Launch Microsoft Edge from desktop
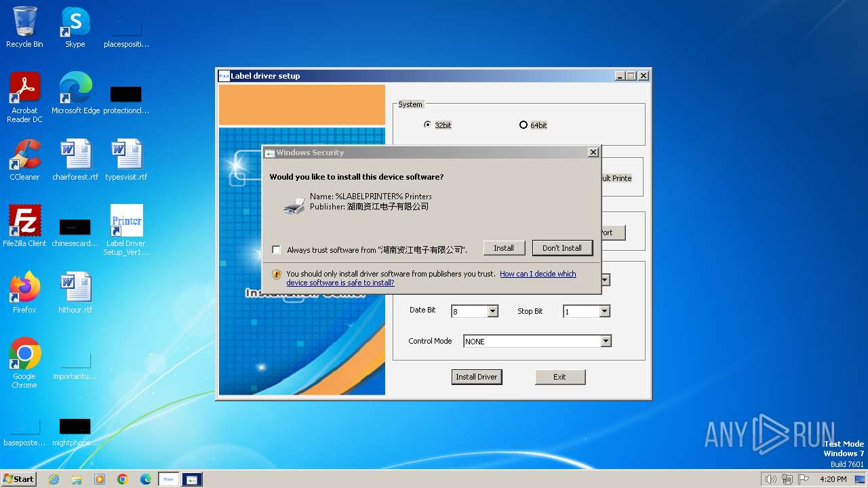This screenshot has width=868, height=488. point(75,94)
